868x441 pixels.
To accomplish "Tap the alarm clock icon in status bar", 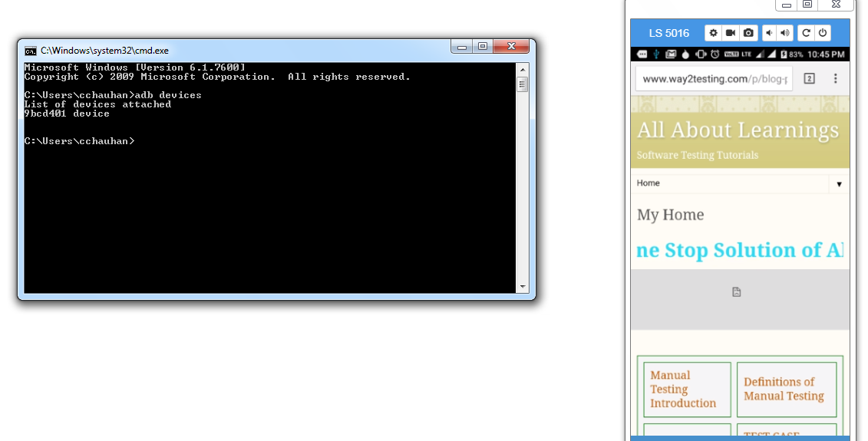I will [x=715, y=54].
